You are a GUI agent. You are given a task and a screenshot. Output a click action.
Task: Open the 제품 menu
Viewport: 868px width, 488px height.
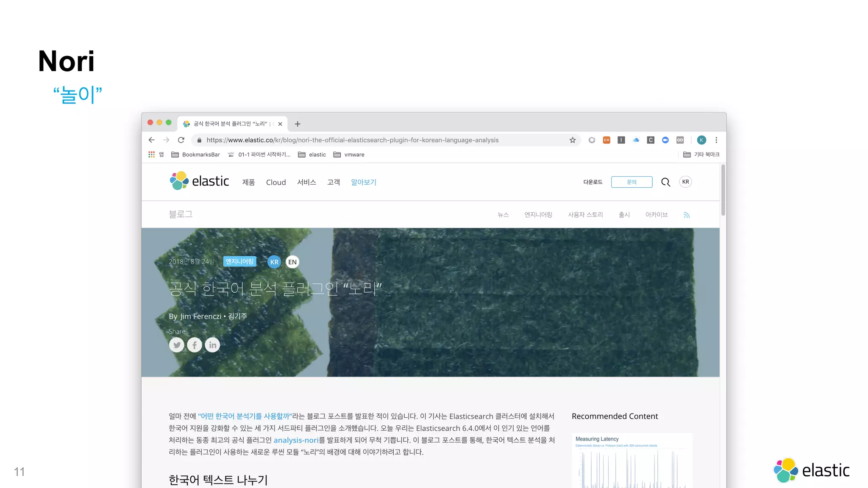tap(248, 182)
